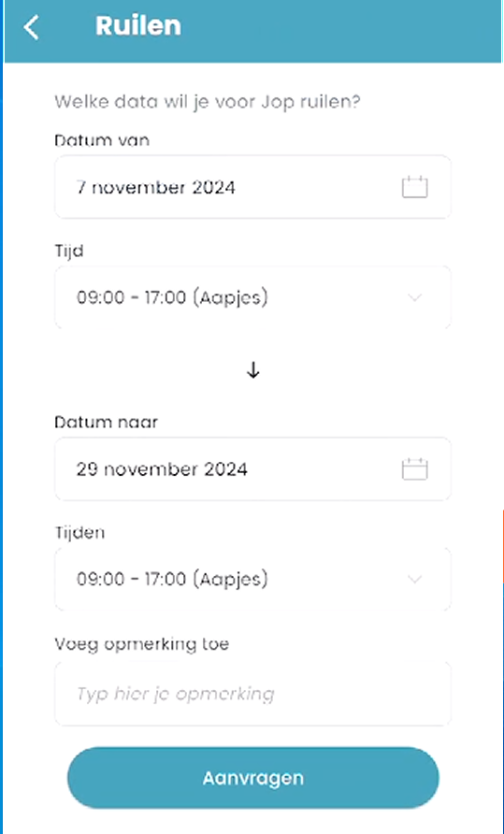Expand the Tijd dropdown chevron
Viewport: 504px width, 834px height.
point(414,297)
